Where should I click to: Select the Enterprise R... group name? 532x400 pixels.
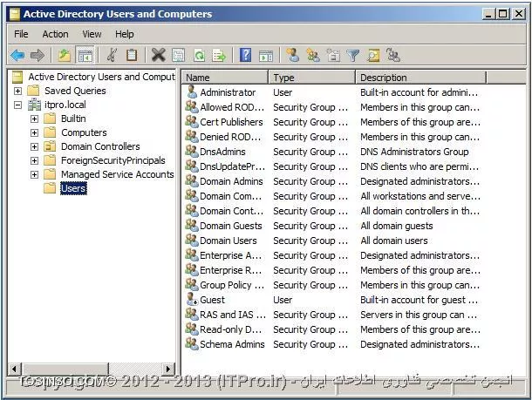pos(231,270)
